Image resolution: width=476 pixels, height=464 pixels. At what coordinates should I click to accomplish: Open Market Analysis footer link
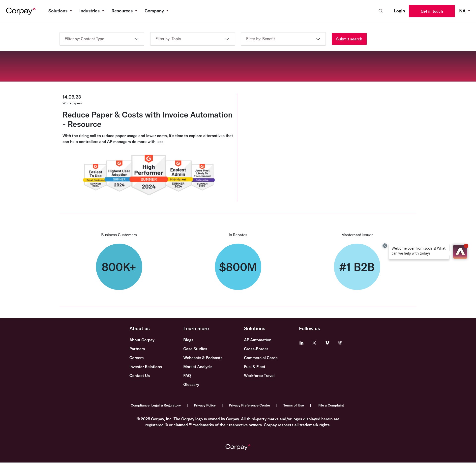[198, 367]
